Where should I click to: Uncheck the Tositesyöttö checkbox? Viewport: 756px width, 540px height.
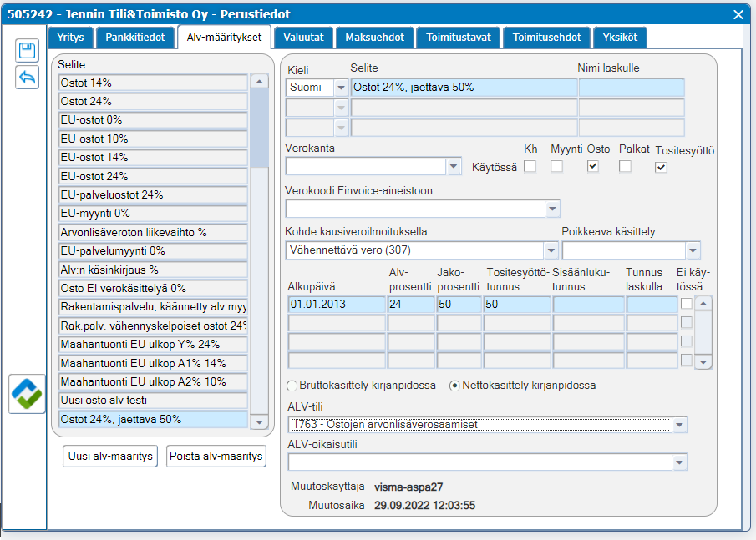click(661, 167)
